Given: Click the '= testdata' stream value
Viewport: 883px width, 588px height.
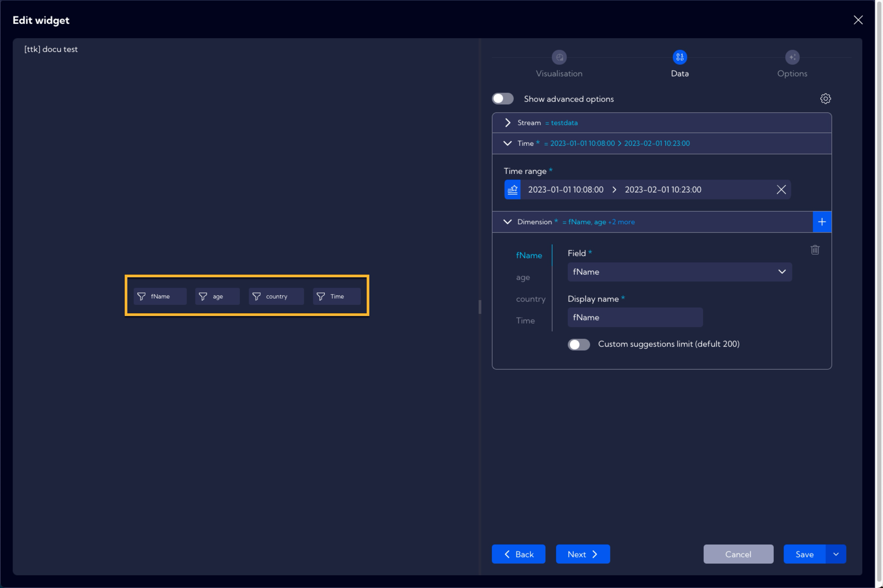Looking at the screenshot, I should [x=561, y=123].
